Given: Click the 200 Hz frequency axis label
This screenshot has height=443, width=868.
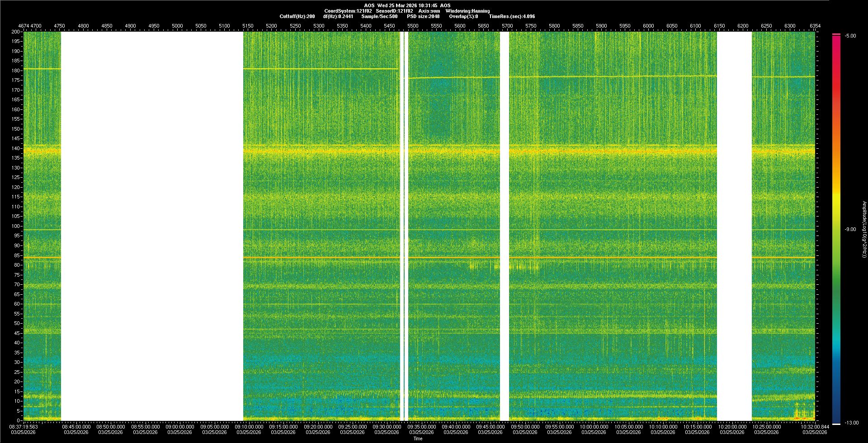Looking at the screenshot, I should [15, 32].
